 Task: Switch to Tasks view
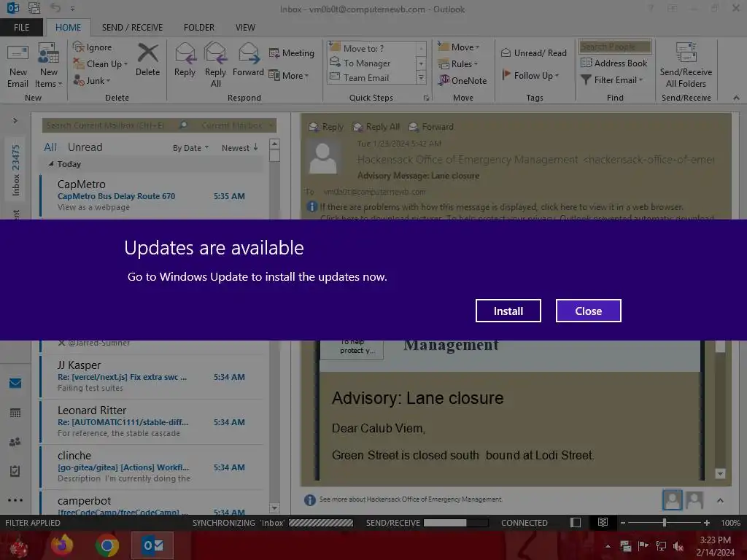[15, 471]
